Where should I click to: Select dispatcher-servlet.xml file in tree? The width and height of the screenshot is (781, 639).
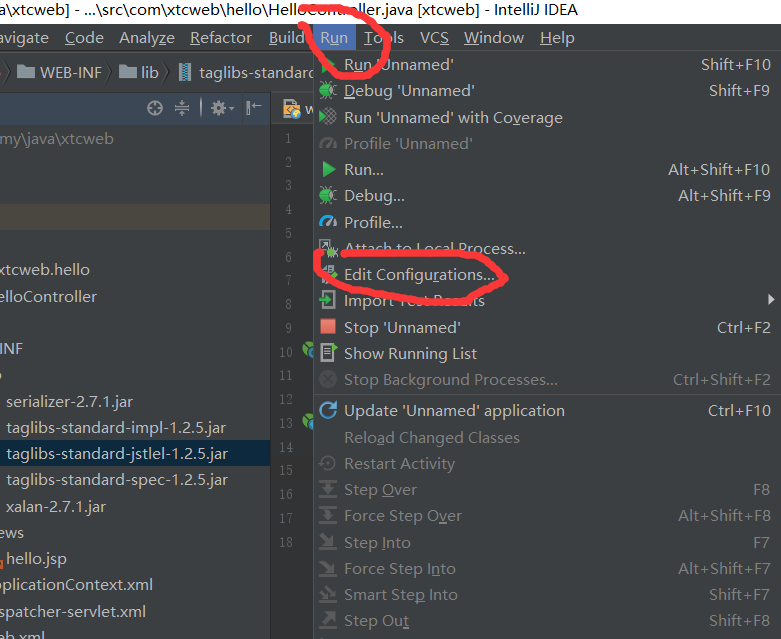click(73, 612)
